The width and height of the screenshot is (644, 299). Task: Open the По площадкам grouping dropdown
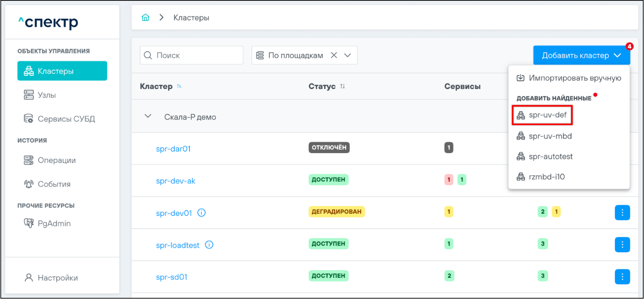point(347,56)
